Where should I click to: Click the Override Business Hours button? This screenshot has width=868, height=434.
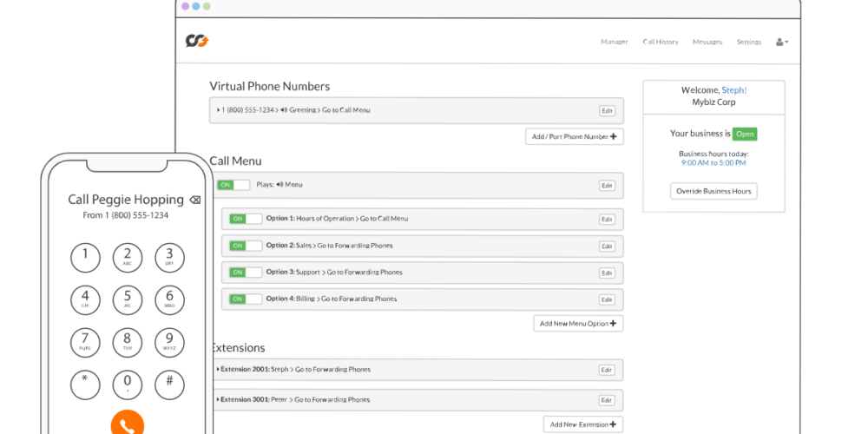713,191
